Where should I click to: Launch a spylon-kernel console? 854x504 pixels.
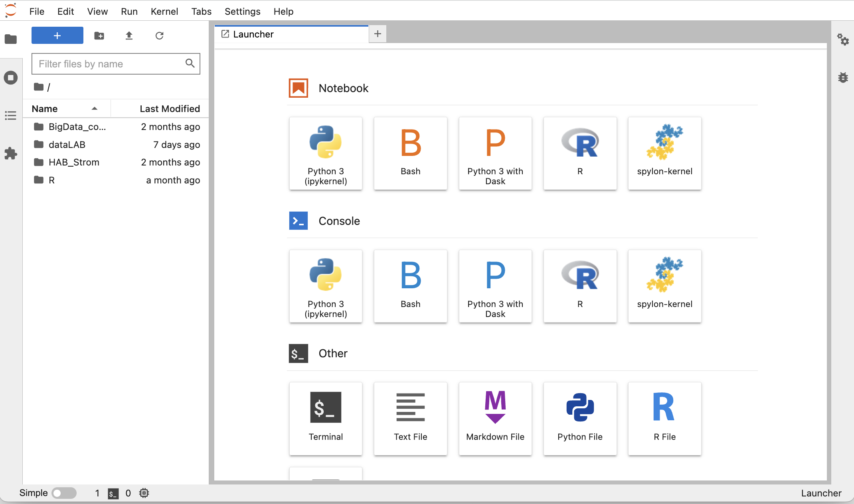[665, 286]
